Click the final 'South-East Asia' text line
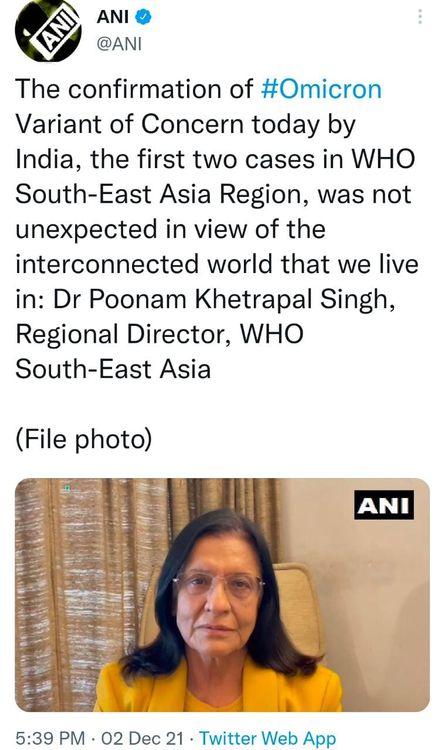This screenshot has width=445, height=750. point(113,369)
